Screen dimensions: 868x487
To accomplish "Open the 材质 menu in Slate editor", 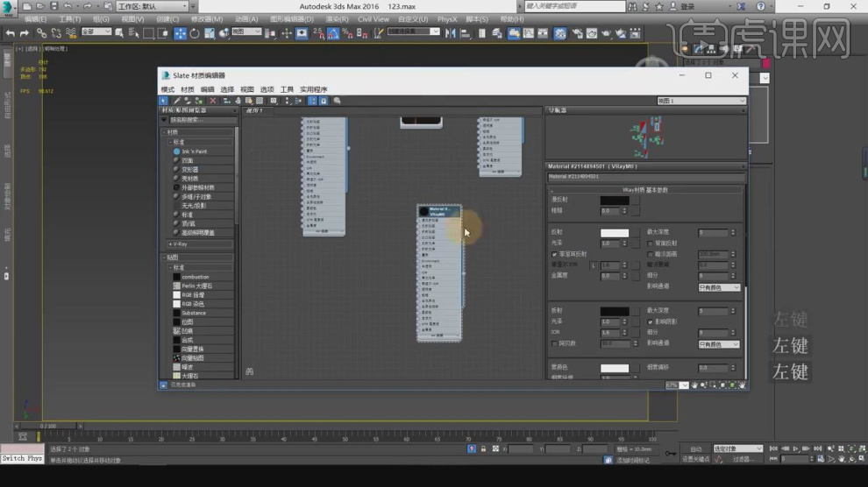I will tap(187, 89).
